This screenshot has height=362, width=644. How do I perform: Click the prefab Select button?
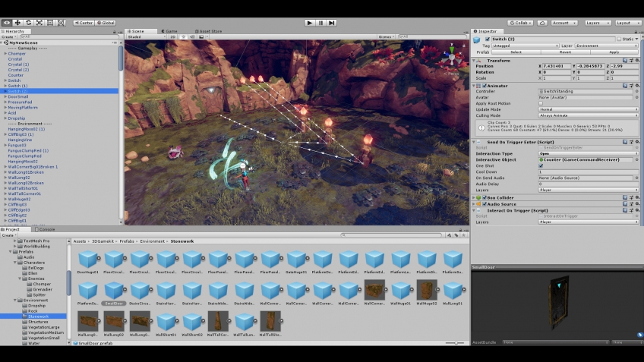pyautogui.click(x=516, y=52)
